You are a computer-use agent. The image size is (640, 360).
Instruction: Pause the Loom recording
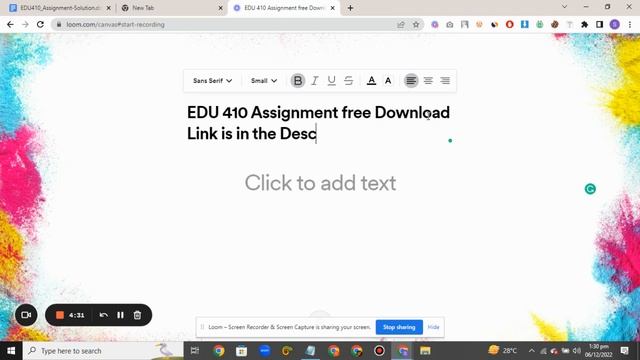[x=120, y=315]
